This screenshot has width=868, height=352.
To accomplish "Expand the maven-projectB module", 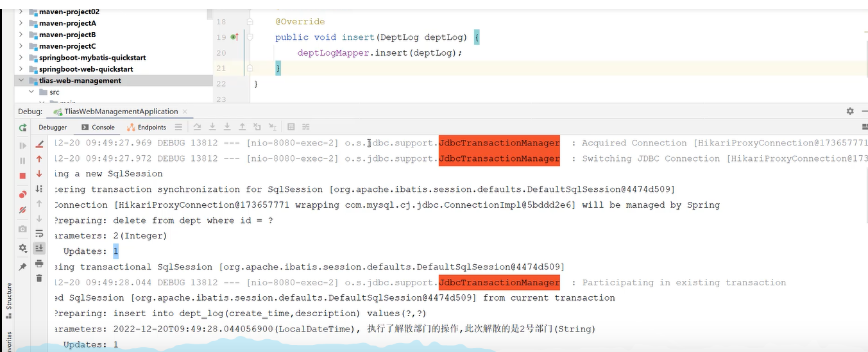I will pos(21,35).
